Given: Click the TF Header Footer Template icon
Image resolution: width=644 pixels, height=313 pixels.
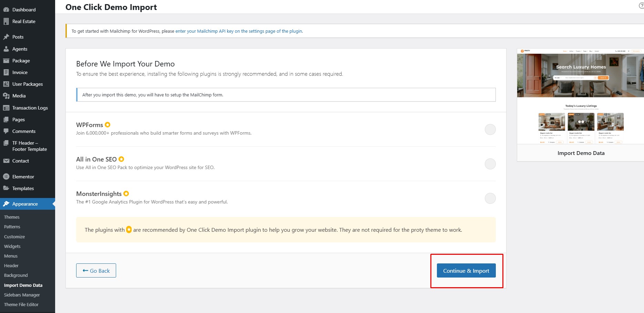Looking at the screenshot, I should point(6,143).
